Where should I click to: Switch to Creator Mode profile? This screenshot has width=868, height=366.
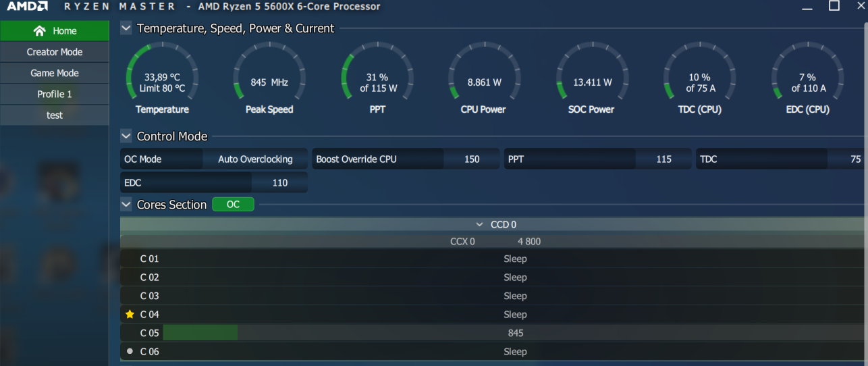(x=55, y=52)
